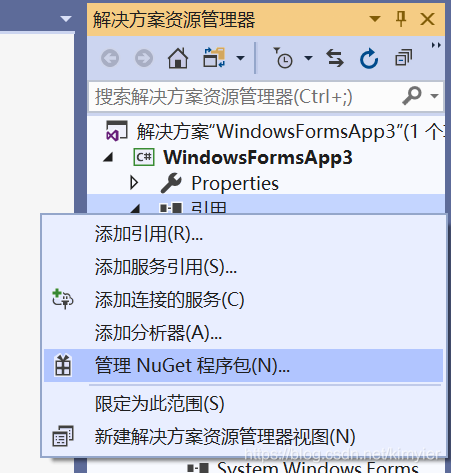Choose 添加引用(R)... from context menu
The width and height of the screenshot is (451, 473).
coord(243,234)
